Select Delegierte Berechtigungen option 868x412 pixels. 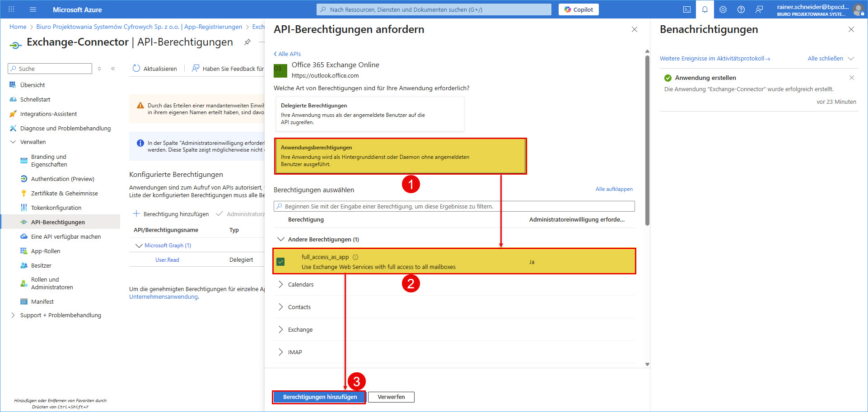(x=369, y=114)
